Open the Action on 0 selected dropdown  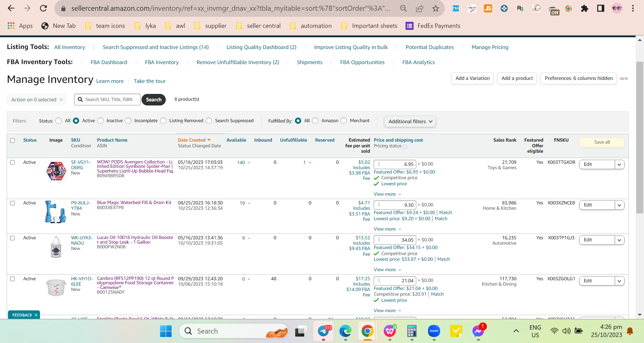pyautogui.click(x=37, y=100)
